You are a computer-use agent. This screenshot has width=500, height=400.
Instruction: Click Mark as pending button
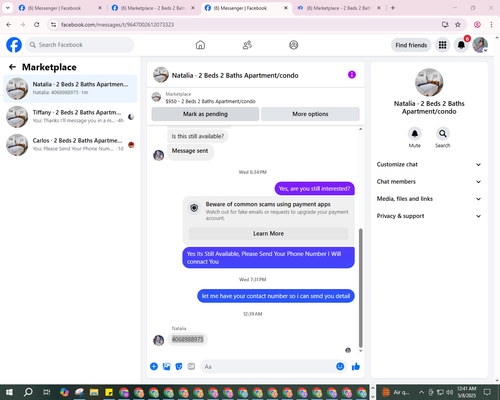click(x=205, y=114)
